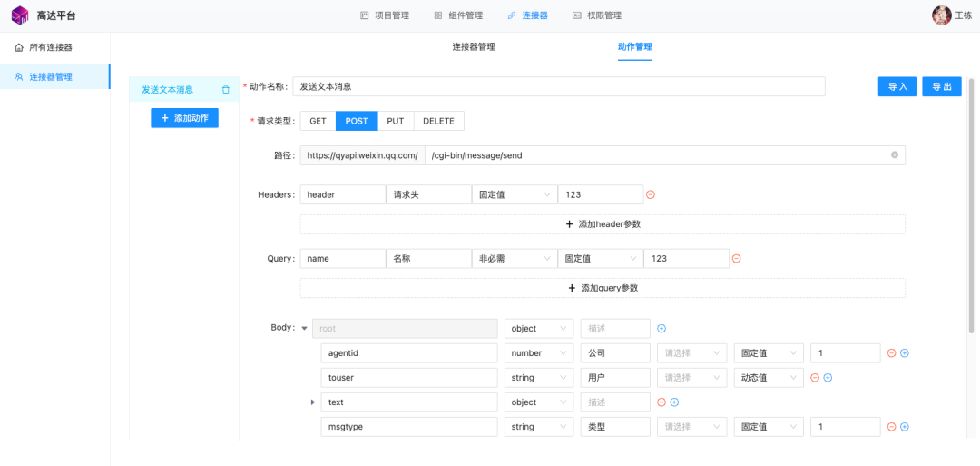Open the msgtype 固定值 dropdown
Viewport: 980px width, 466px height.
769,427
